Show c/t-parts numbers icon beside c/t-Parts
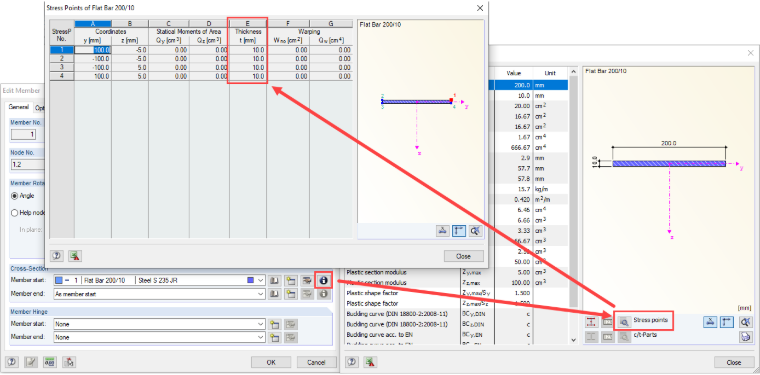This screenshot has height=375, width=760. pos(607,336)
